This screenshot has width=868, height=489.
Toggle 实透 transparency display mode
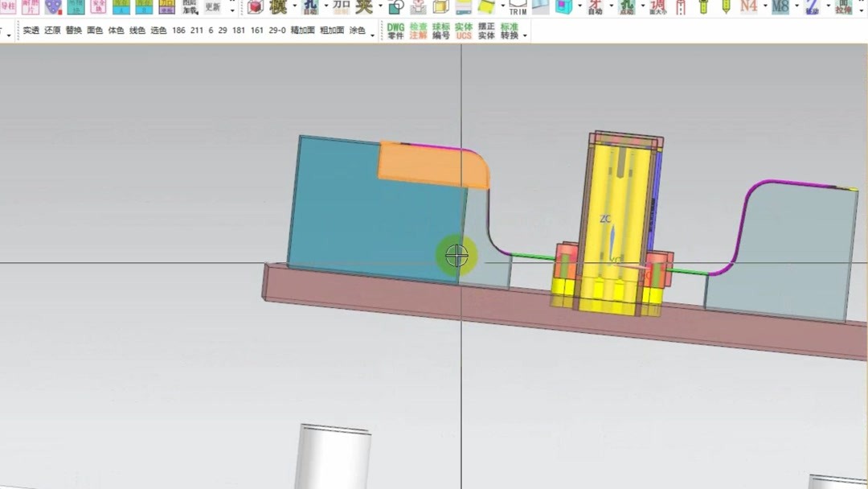(31, 32)
